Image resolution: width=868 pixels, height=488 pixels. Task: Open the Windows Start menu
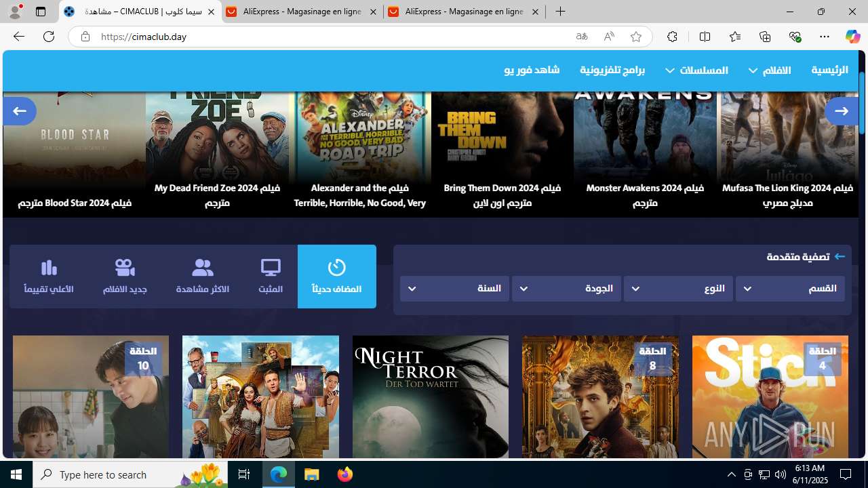point(16,474)
